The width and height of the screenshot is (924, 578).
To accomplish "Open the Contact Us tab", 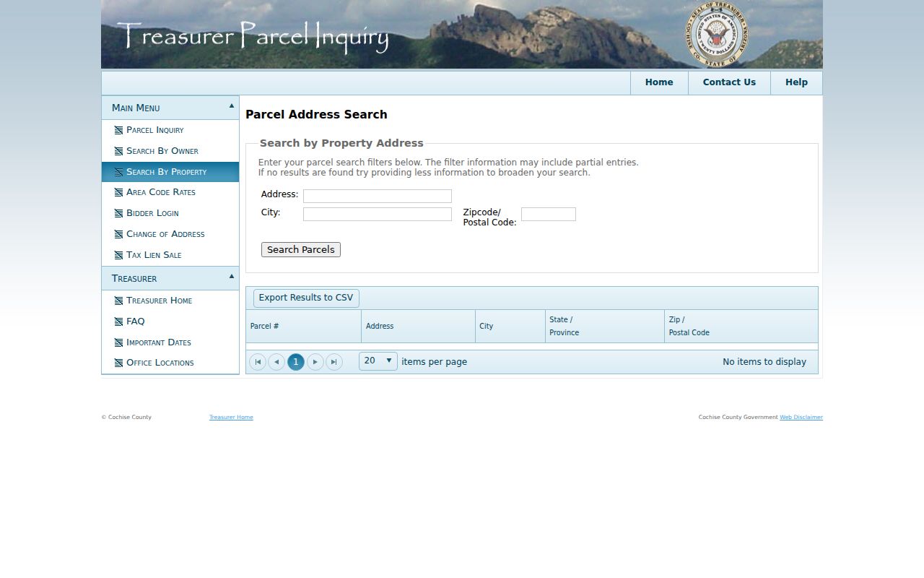I will (729, 82).
